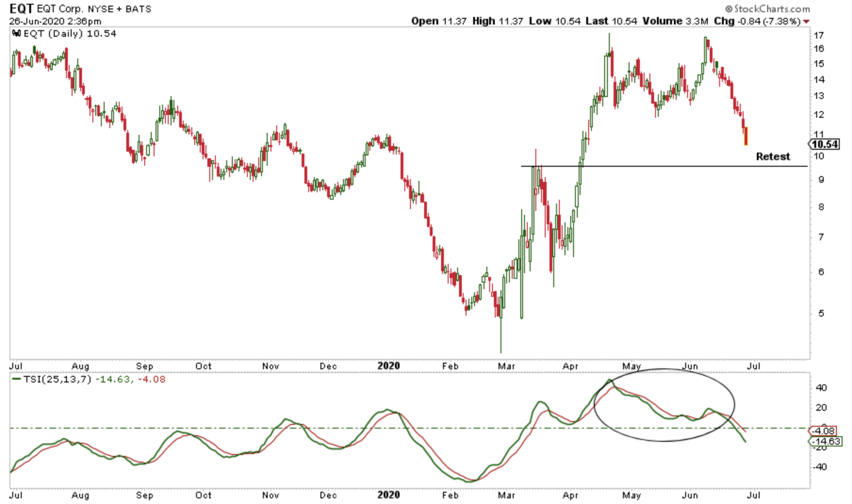852x504 pixels.
Task: Click the 'TSI(25,13,7) -14.63, -4.08' indicator legend
Action: pos(94,379)
